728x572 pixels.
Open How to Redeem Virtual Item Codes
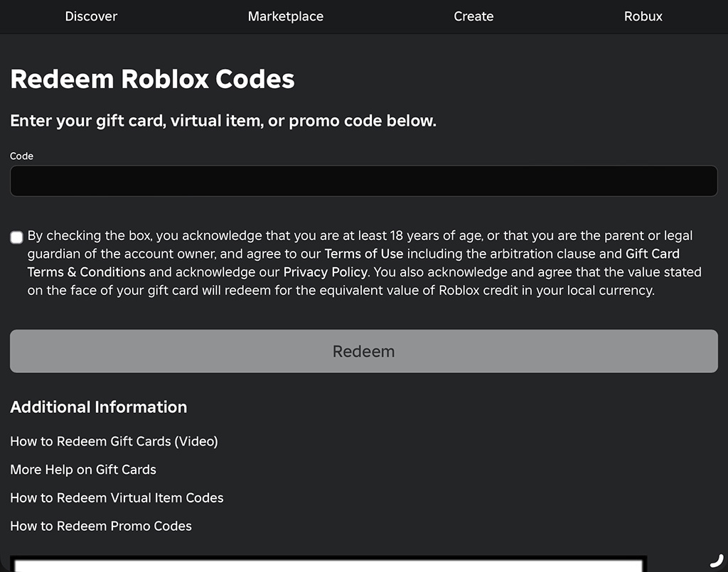(x=117, y=498)
